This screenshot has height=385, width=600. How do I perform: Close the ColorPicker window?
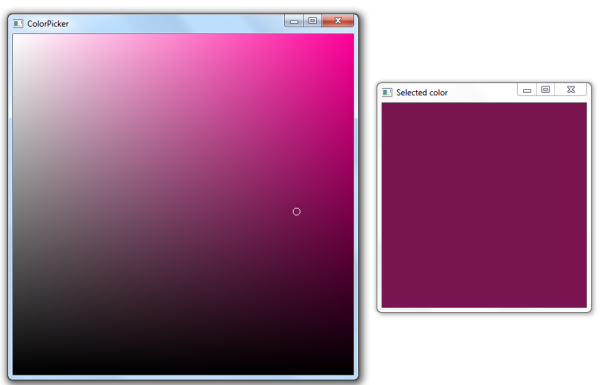tap(338, 21)
